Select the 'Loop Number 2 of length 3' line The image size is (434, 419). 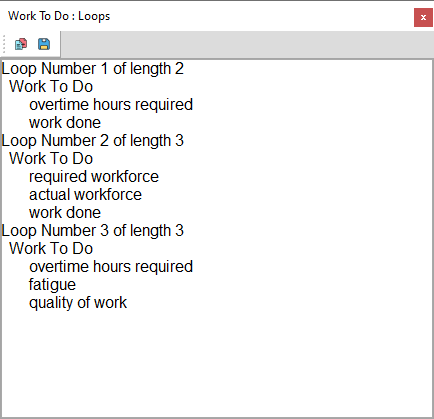pyautogui.click(x=93, y=141)
